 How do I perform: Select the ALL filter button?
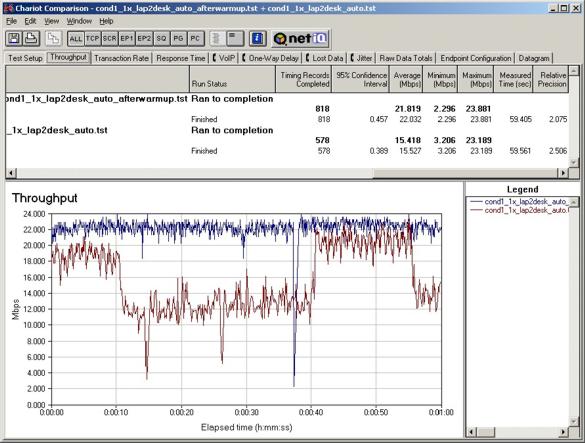pyautogui.click(x=75, y=38)
